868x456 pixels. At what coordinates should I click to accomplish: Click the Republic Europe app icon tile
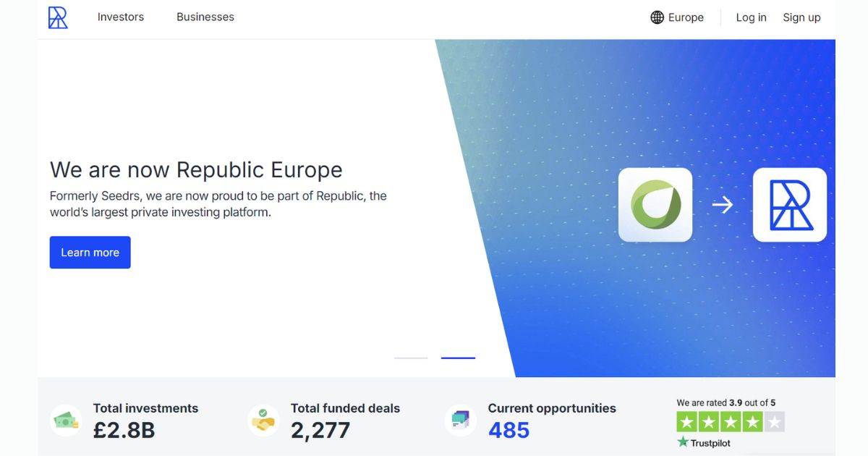tap(790, 204)
